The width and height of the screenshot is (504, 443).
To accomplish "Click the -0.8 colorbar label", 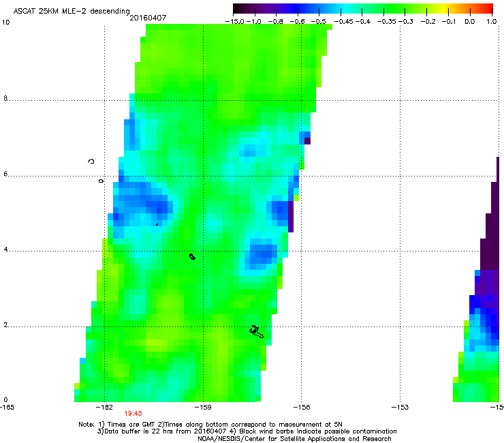I will [x=275, y=22].
